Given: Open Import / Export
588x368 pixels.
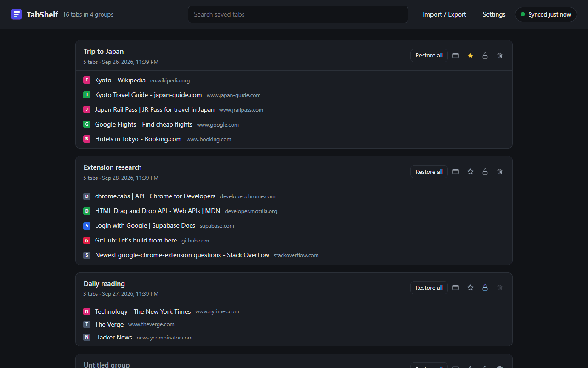Looking at the screenshot, I should [x=444, y=14].
